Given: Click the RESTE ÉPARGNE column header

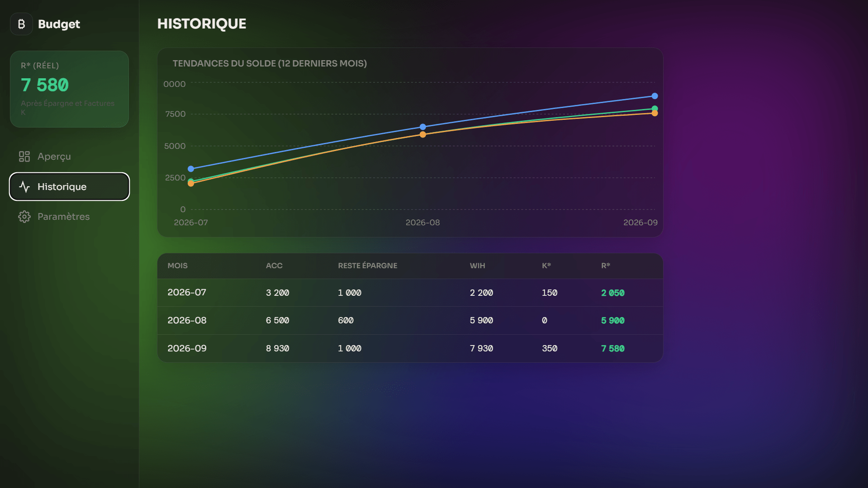Looking at the screenshot, I should 367,266.
